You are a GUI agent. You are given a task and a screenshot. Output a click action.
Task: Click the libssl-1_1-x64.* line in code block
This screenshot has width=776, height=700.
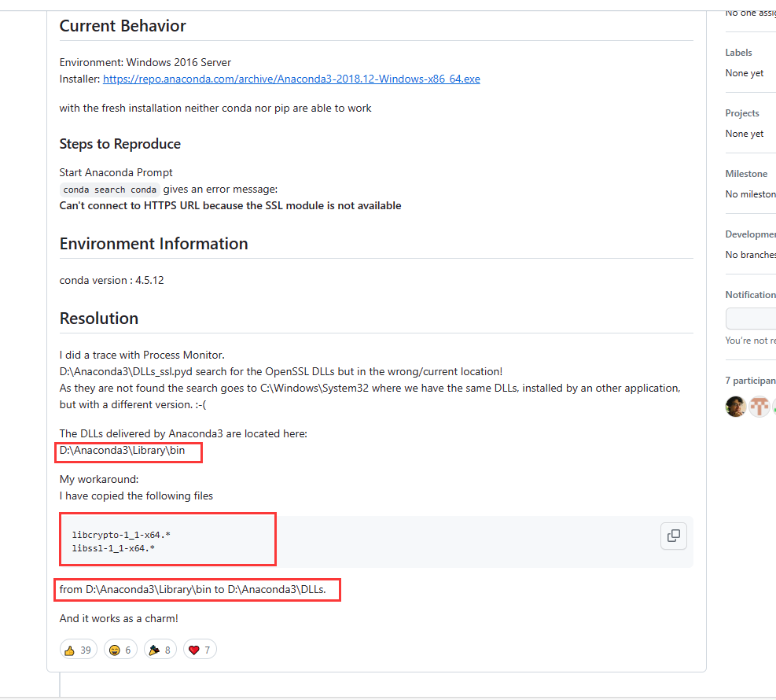click(x=113, y=548)
